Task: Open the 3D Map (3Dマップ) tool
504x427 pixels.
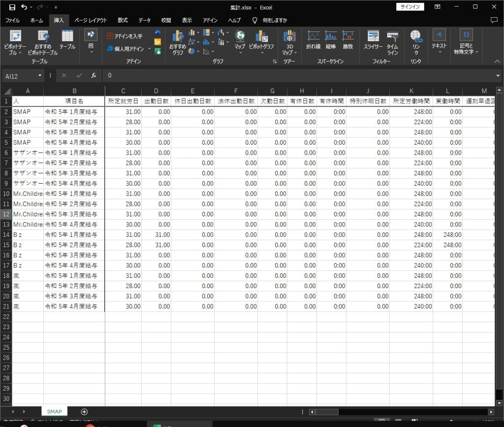Action: coord(289,43)
